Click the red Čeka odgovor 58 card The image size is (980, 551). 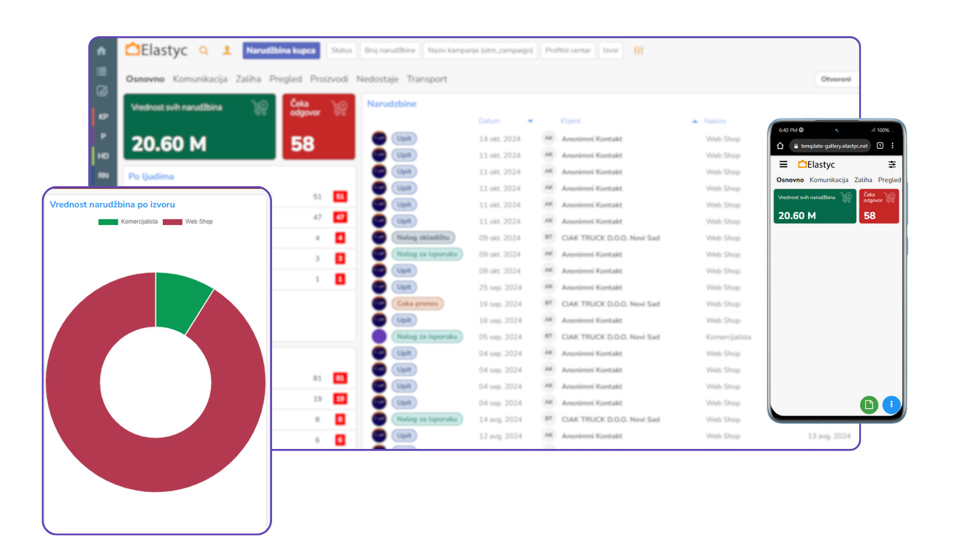[318, 127]
